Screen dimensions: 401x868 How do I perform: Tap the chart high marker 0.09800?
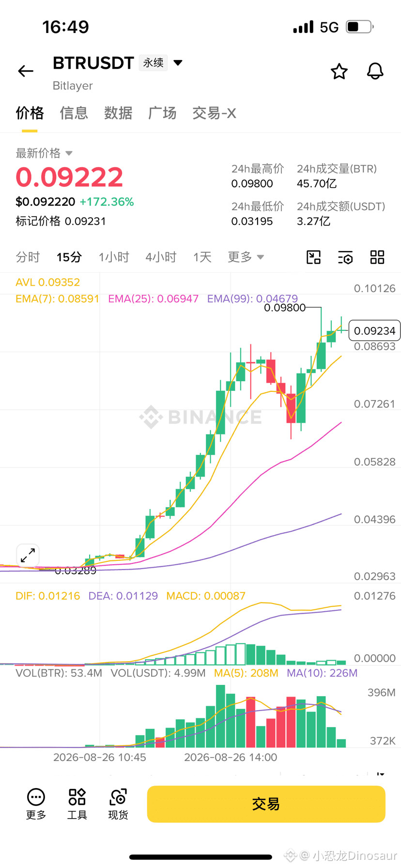point(285,308)
